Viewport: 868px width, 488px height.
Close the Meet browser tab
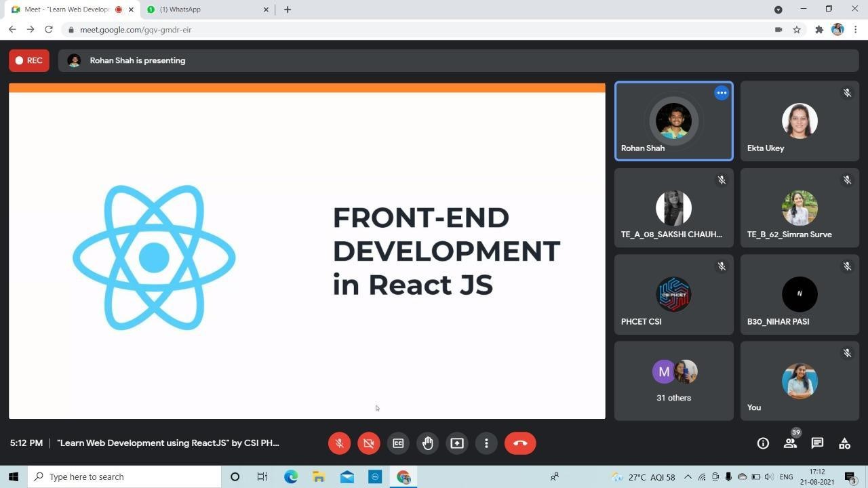131,9
